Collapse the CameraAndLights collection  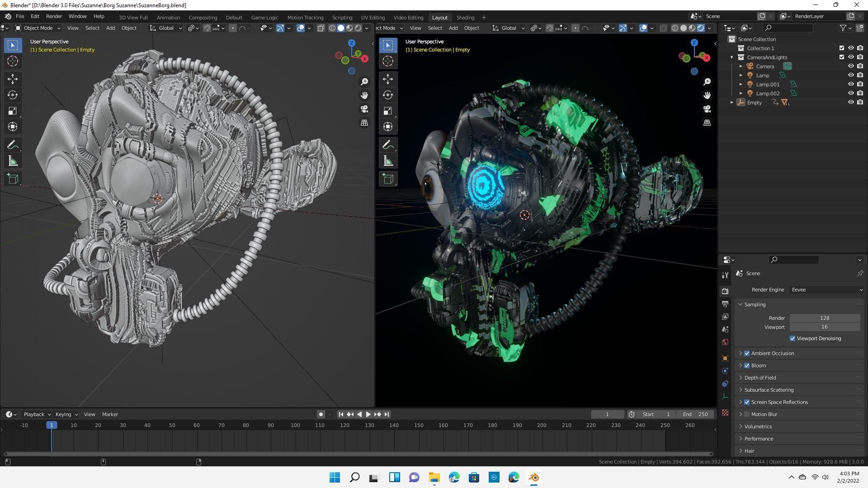tap(732, 57)
